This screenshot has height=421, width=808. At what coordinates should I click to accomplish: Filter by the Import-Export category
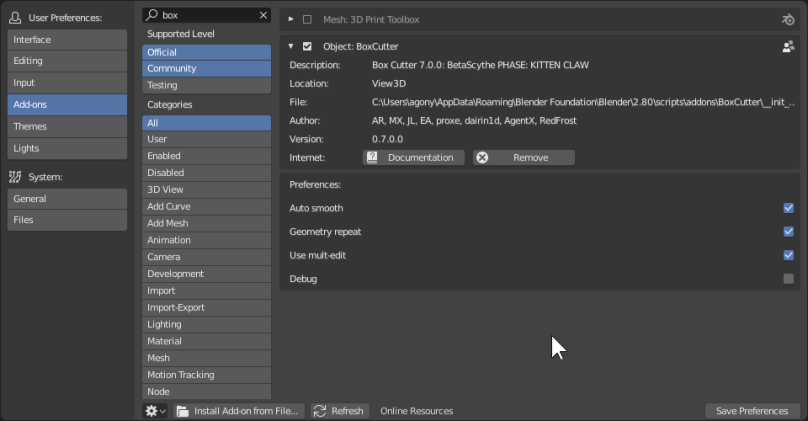[206, 308]
